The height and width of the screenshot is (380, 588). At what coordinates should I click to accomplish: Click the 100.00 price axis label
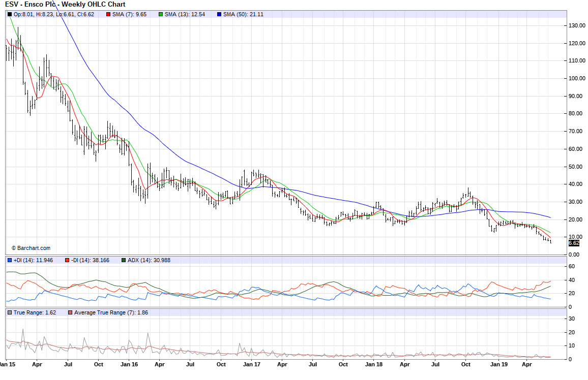[x=577, y=78]
